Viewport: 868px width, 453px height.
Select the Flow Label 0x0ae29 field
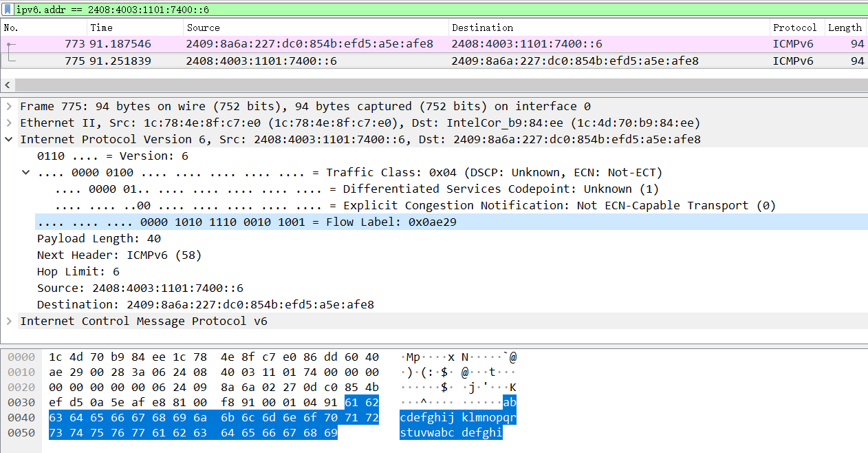tap(246, 222)
